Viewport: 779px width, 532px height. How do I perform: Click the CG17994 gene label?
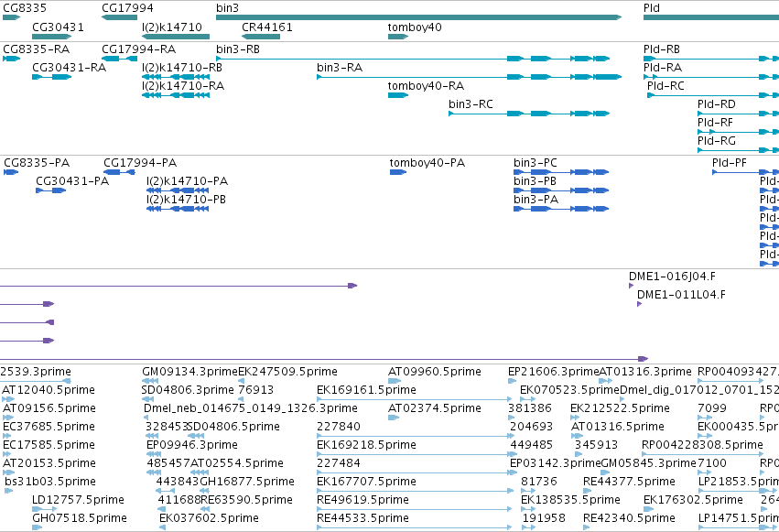point(127,8)
